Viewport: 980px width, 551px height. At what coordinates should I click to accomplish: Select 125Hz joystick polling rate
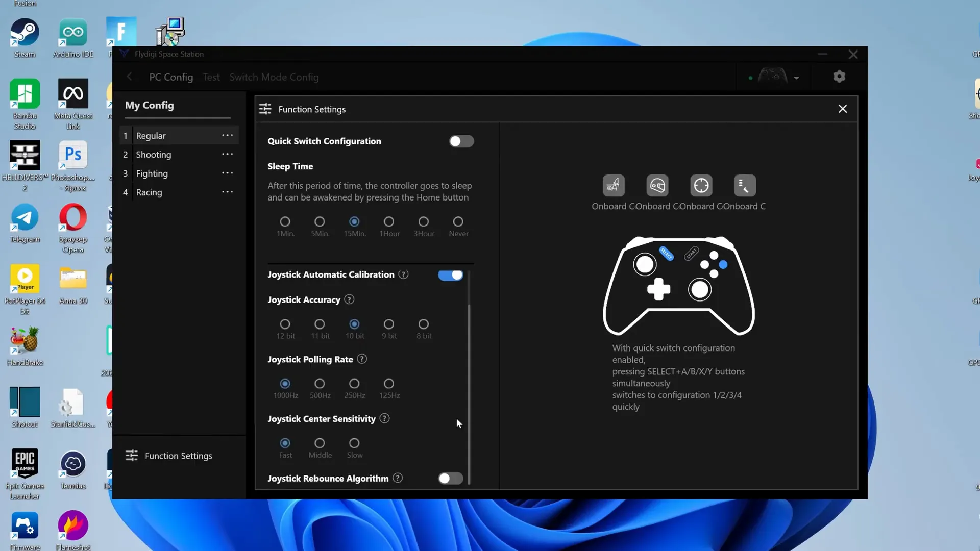[389, 383]
